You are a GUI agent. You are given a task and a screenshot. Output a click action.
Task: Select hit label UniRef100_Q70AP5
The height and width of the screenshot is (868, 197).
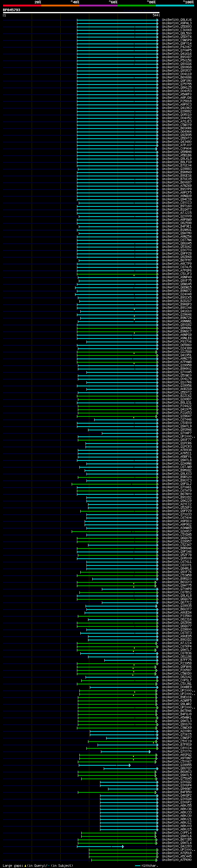click(x=177, y=50)
